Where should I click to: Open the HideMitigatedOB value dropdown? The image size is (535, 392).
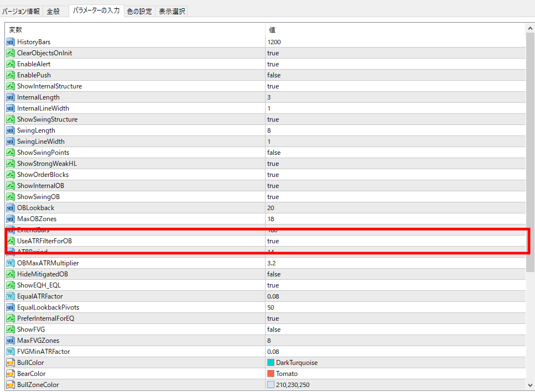pyautogui.click(x=274, y=274)
